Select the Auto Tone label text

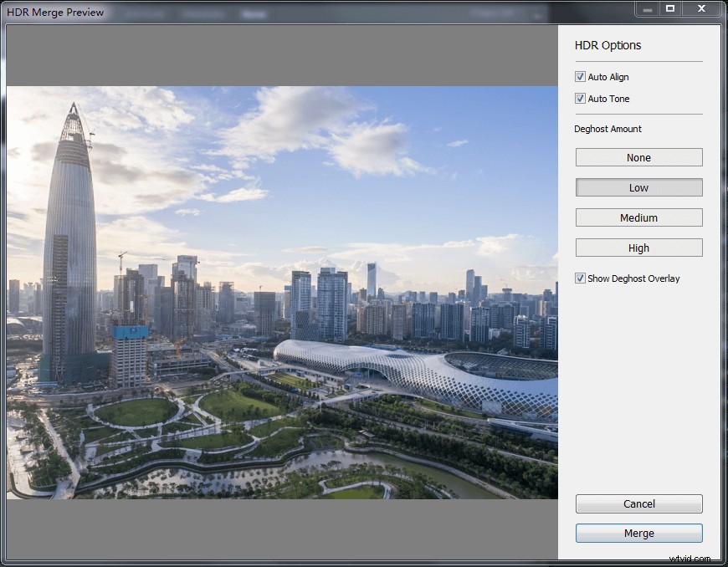click(x=609, y=98)
